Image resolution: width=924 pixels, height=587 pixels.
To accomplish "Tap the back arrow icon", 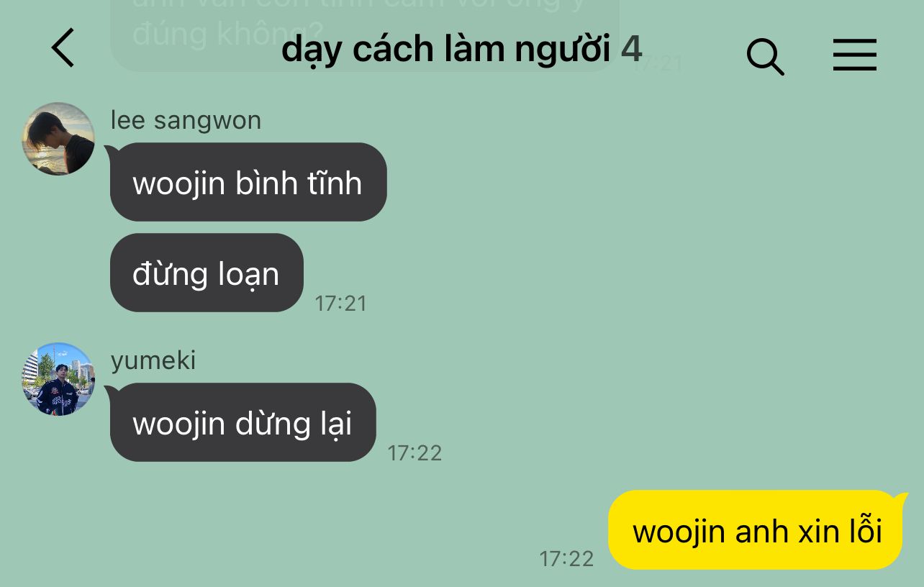I will [x=63, y=48].
